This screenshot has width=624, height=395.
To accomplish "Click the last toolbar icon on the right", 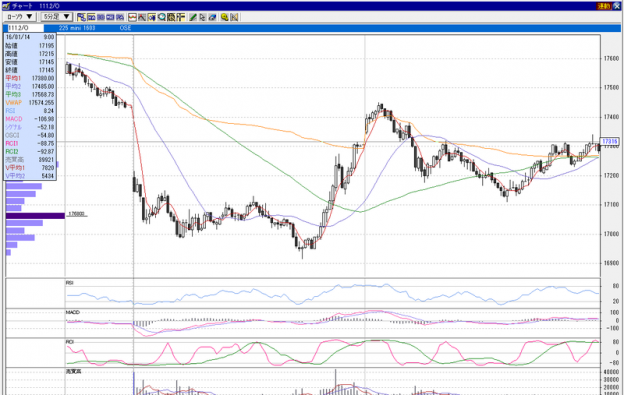I will coord(234,17).
